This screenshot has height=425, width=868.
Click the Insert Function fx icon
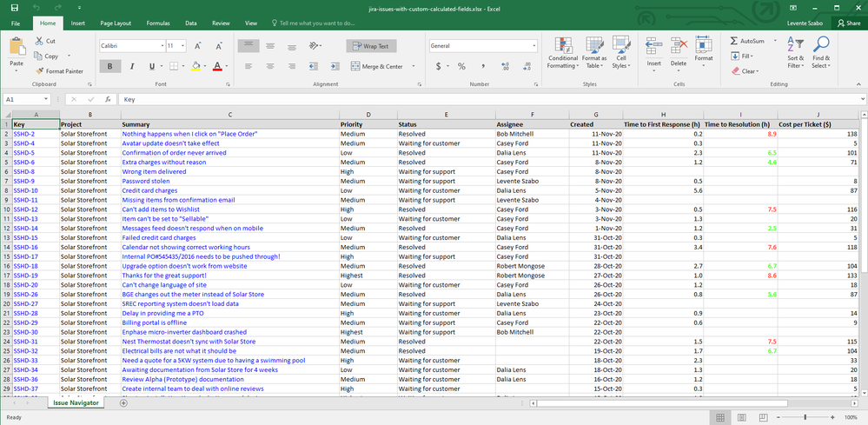(108, 100)
